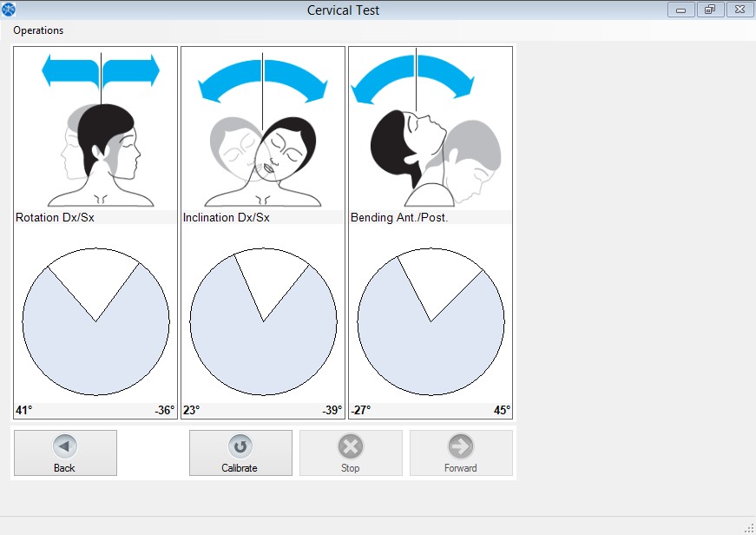
Task: Click the Back button
Action: pos(65,453)
